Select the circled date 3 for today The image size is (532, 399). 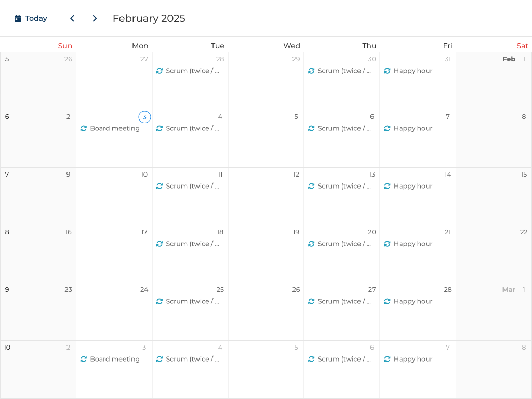coord(144,117)
